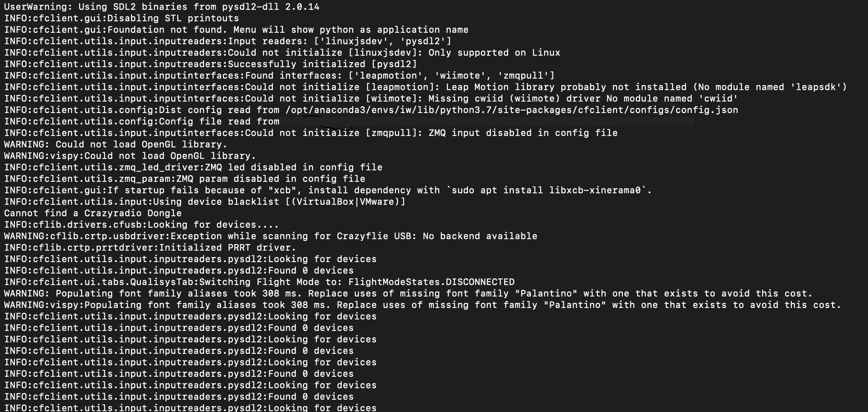This screenshot has height=412, width=868.
Task: Click the "ZMQ param disabled" log line
Action: [184, 179]
